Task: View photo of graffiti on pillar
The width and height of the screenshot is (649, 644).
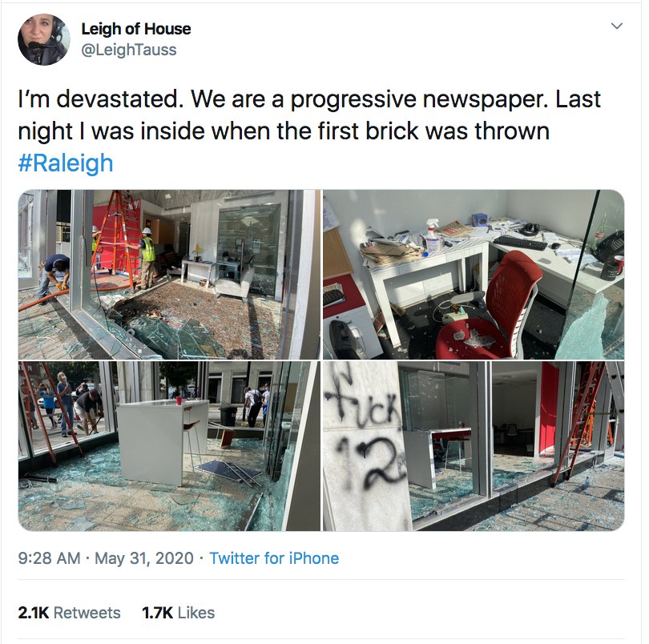Action: pos(474,446)
